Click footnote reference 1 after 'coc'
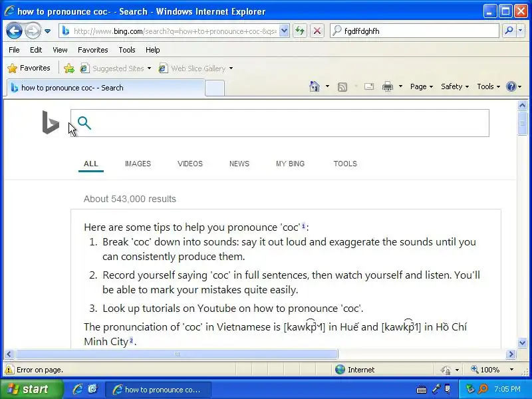This screenshot has width=532, height=399. tap(304, 225)
